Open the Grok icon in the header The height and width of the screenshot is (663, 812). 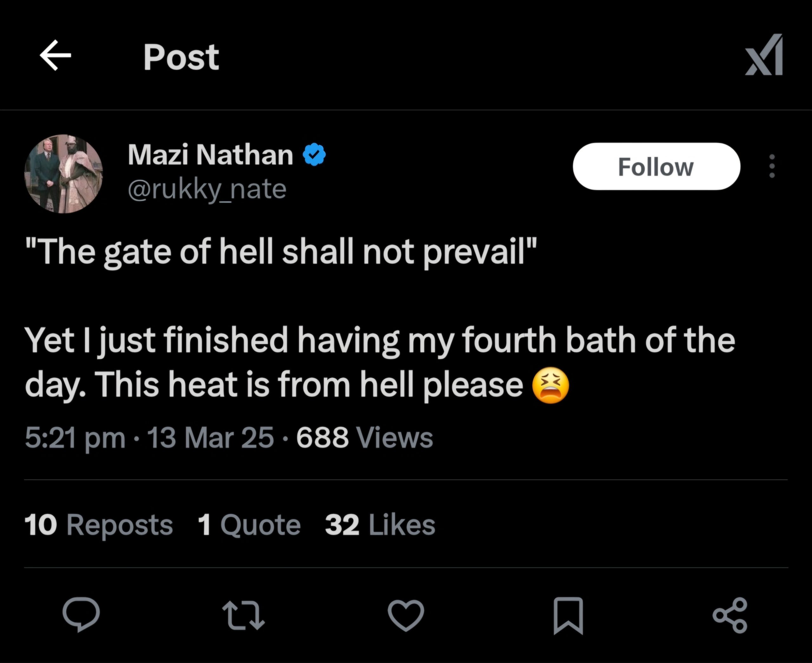764,56
